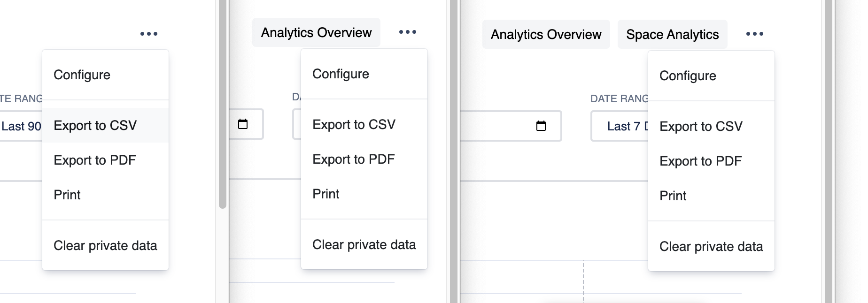Screen dimensions: 868x303
Task: Click the ellipsis next to the middle Analytics Overview
Action: coord(407,32)
